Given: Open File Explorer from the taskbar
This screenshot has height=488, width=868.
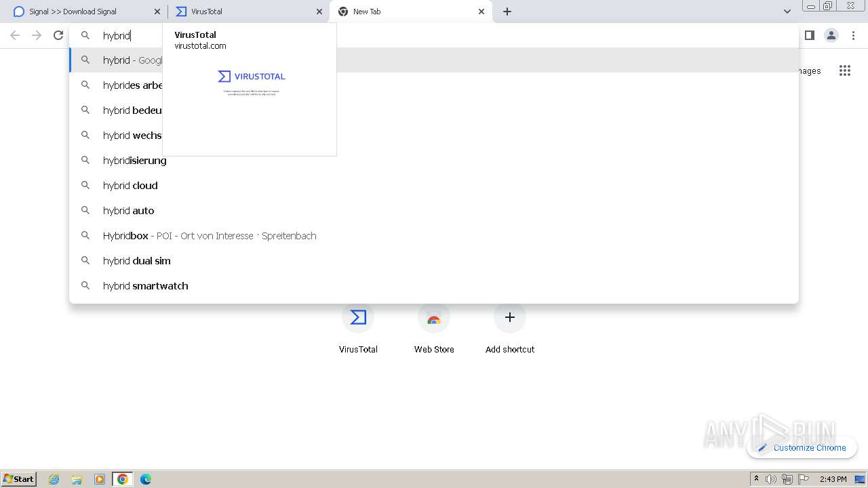Looking at the screenshot, I should point(77,479).
